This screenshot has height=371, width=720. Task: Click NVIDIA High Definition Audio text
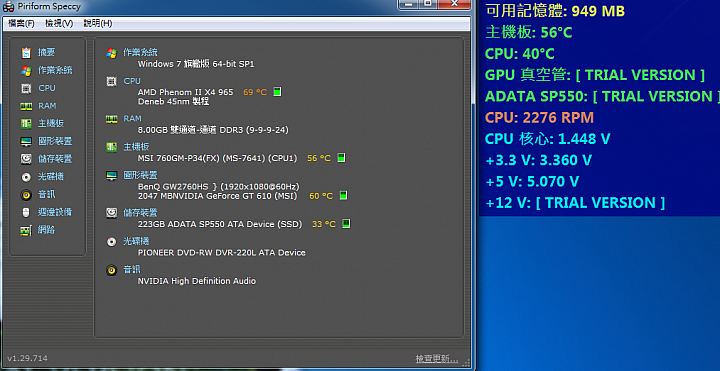coord(197,281)
